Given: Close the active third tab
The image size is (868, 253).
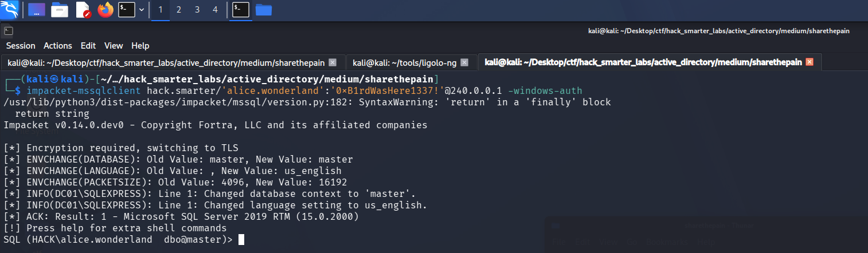Looking at the screenshot, I should pos(810,62).
